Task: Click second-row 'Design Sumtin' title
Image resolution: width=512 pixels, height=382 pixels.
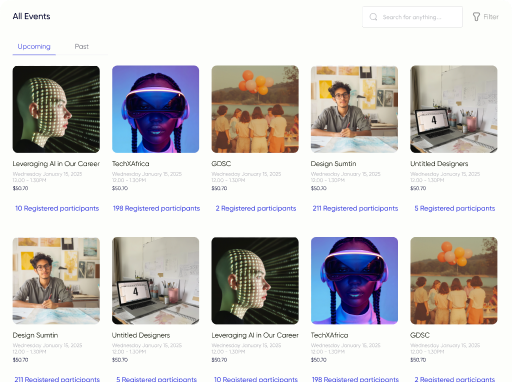Action: [x=35, y=335]
